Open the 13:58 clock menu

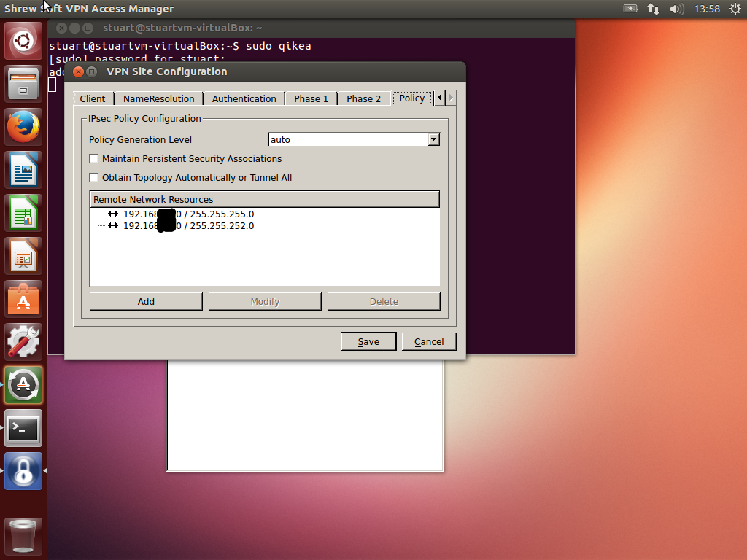pyautogui.click(x=707, y=9)
